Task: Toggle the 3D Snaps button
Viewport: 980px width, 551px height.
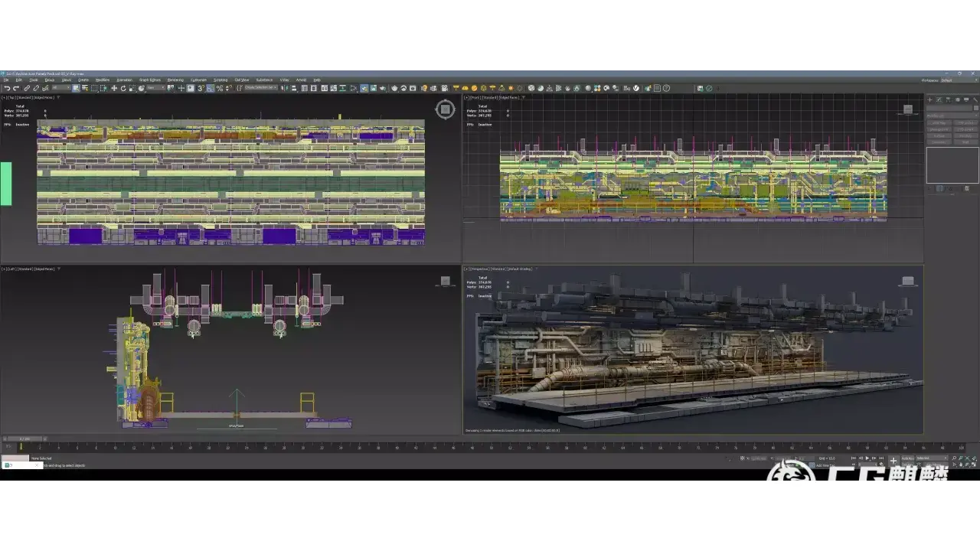Action: click(201, 89)
